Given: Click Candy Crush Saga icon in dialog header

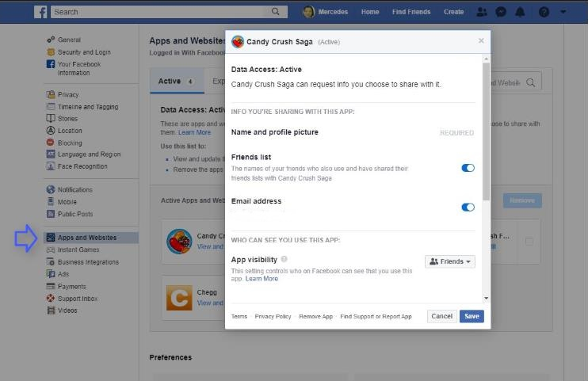Looking at the screenshot, I should point(238,42).
